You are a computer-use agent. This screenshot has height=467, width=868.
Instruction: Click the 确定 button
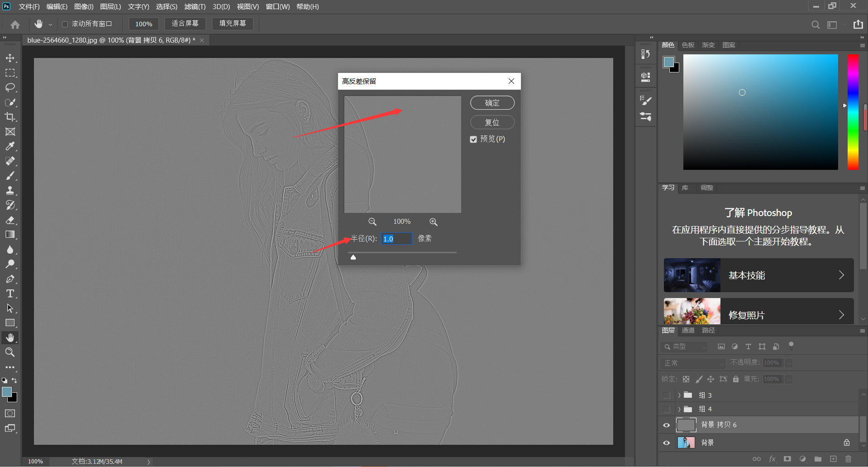coord(492,103)
